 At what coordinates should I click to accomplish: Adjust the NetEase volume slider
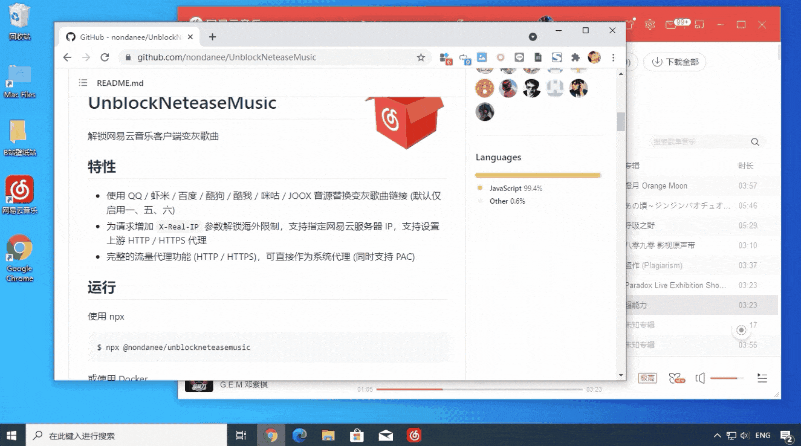coord(726,379)
